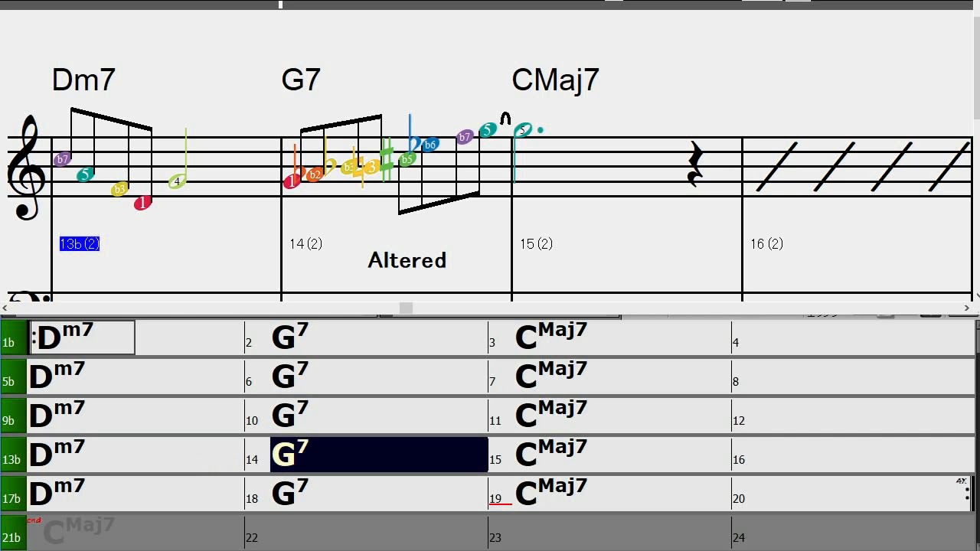Click the notation horizontal scrollbar thumb
Screen dimensions: 980x551
coord(407,308)
